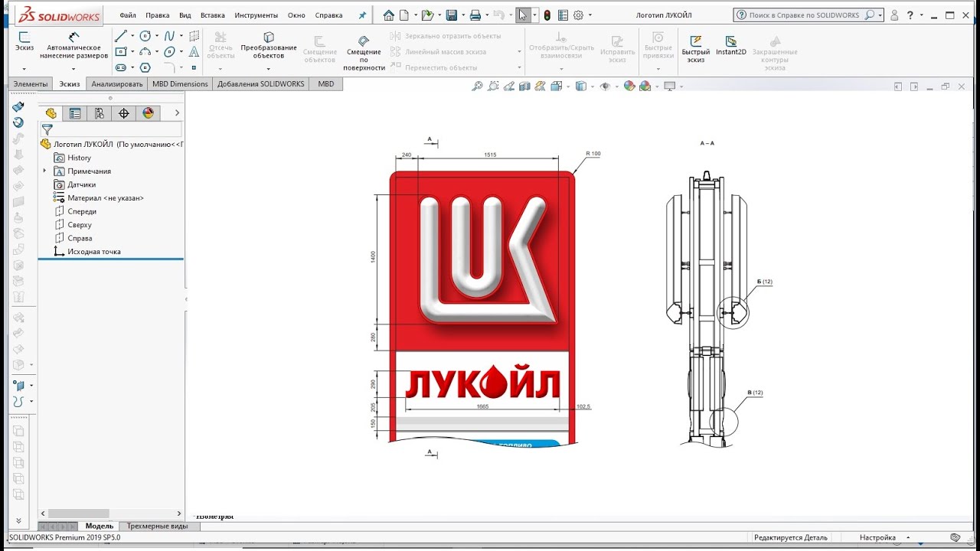980x551 pixels.
Task: Click Zoom to Area in view toolbar
Action: click(493, 86)
